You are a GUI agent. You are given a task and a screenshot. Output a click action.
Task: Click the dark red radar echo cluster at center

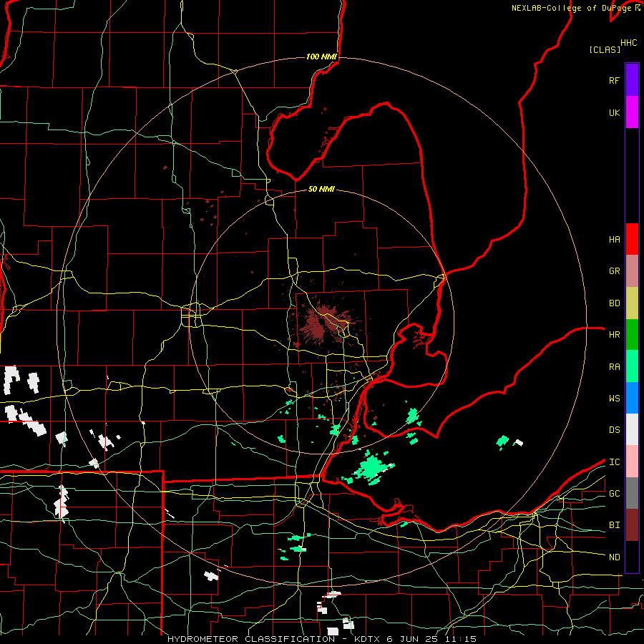[x=323, y=323]
